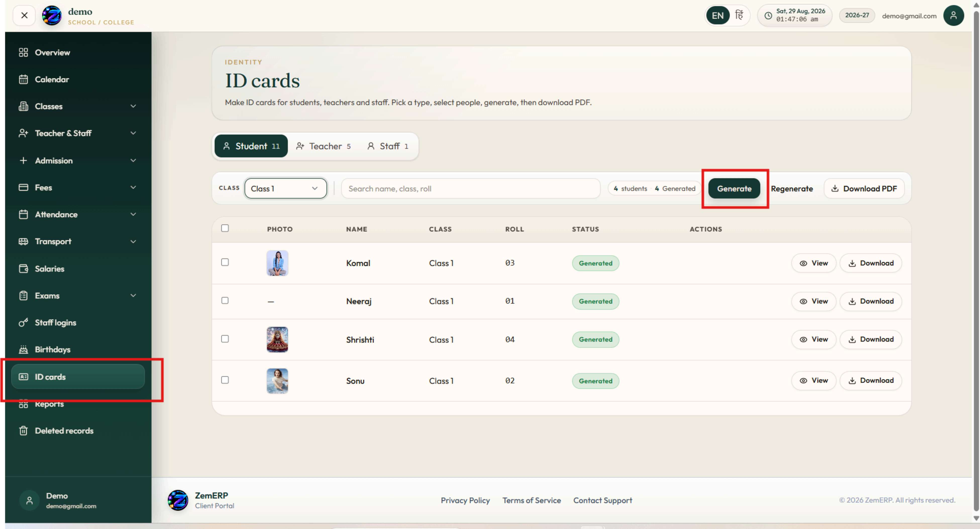The height and width of the screenshot is (529, 980).
Task: Open Deleted records trash icon
Action: click(23, 431)
